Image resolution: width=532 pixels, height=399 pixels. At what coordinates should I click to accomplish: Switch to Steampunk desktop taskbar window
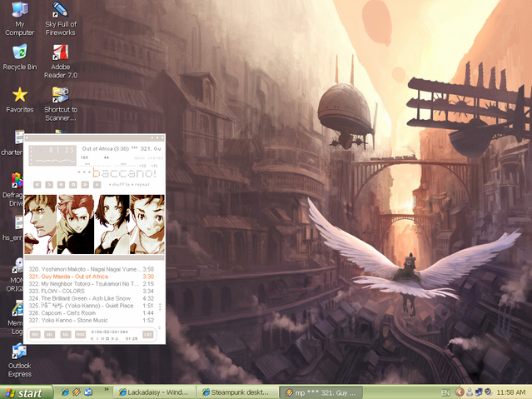tap(237, 392)
